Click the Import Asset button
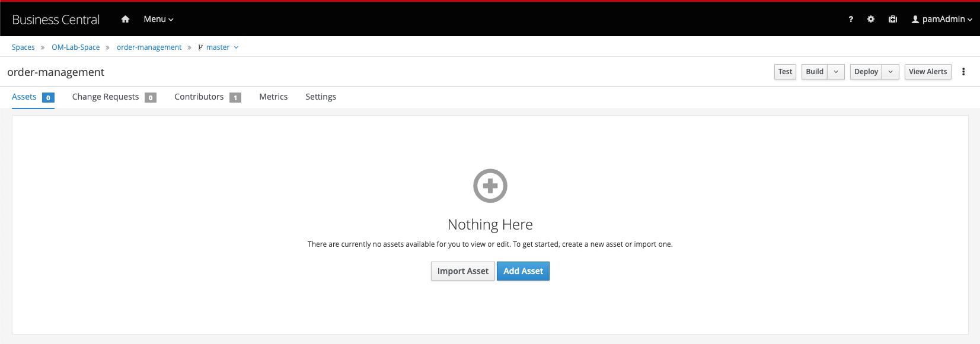980x344 pixels. point(463,271)
